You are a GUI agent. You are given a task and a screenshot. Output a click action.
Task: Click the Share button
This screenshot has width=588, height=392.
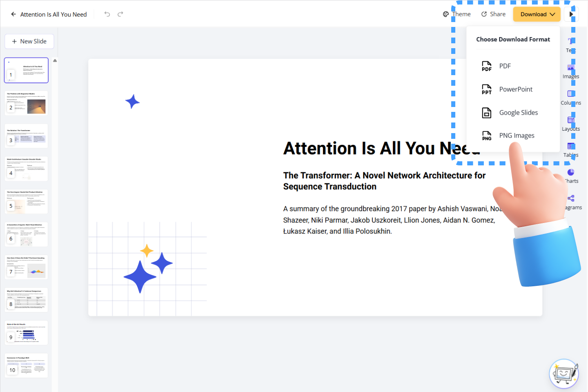point(493,14)
